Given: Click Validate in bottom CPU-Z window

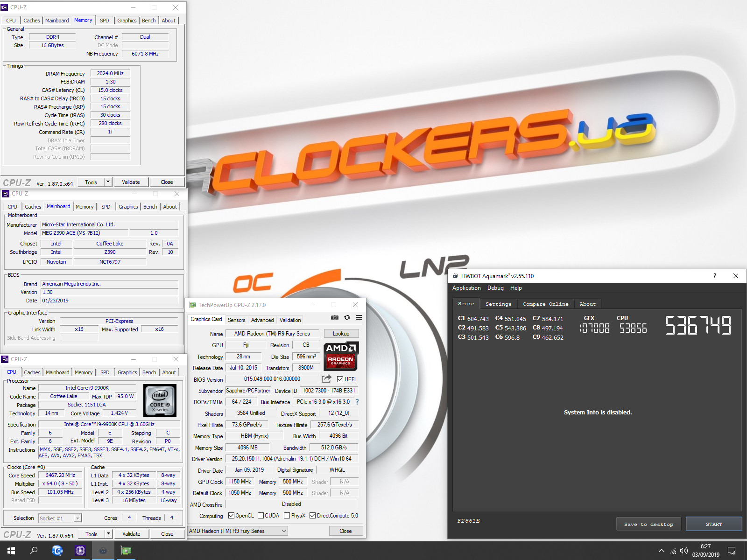Looking at the screenshot, I should [131, 534].
